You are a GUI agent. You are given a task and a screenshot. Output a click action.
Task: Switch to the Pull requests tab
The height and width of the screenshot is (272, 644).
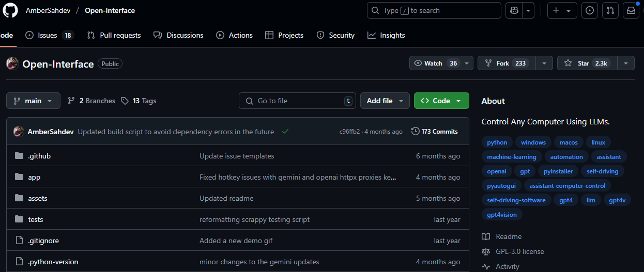pyautogui.click(x=114, y=35)
